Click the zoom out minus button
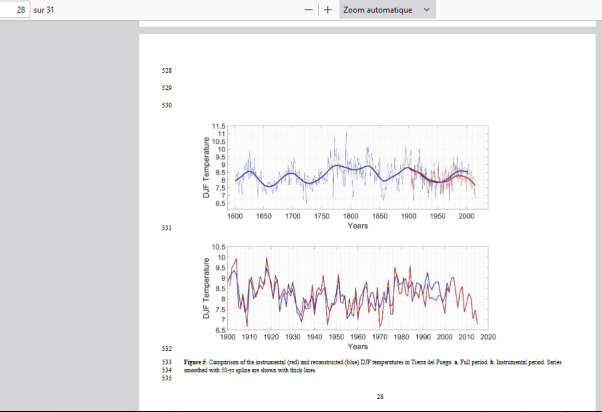This screenshot has width=602, height=412. pos(309,9)
